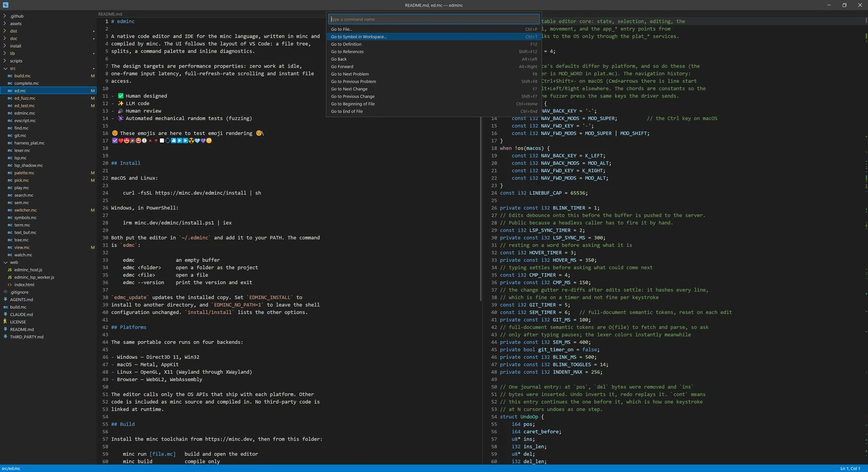Open ed_test.mc from the file tree
868x472 pixels.
point(48,105)
